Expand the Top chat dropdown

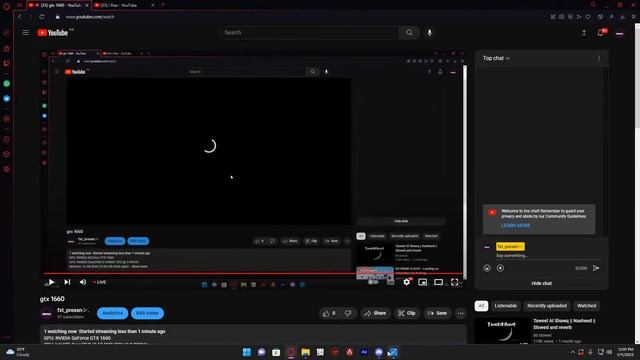[496, 58]
